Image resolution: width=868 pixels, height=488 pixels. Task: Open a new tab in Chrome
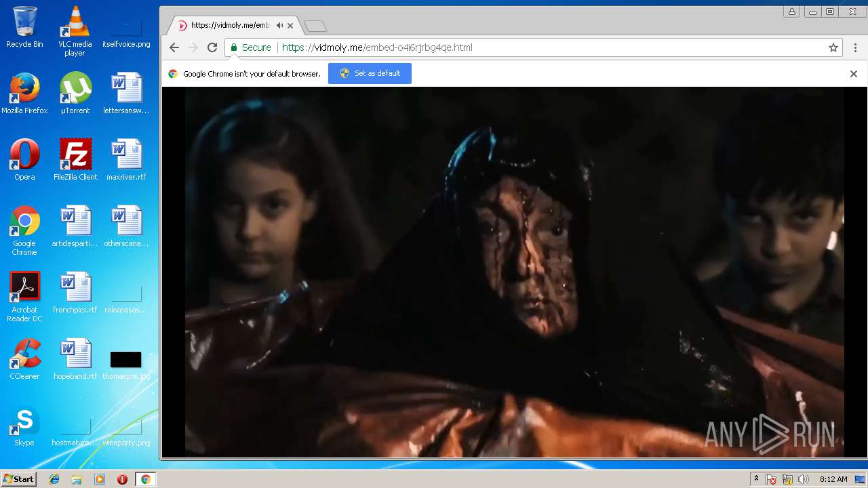coord(315,26)
